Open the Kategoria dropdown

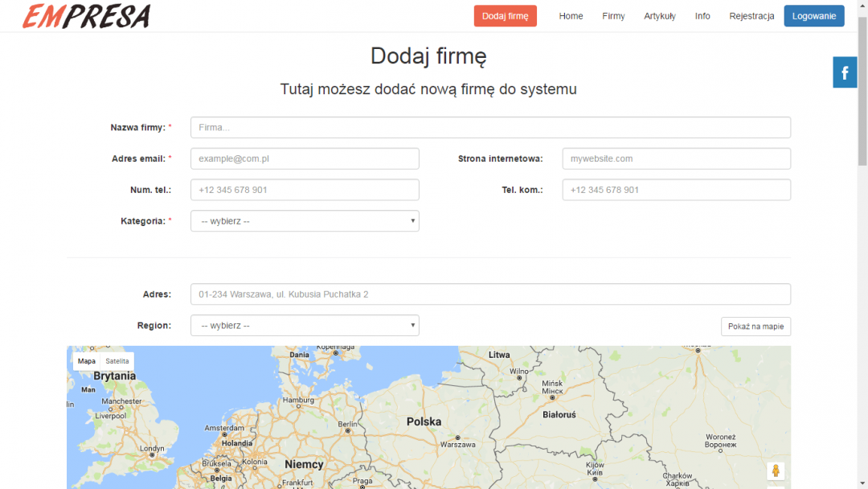click(305, 221)
